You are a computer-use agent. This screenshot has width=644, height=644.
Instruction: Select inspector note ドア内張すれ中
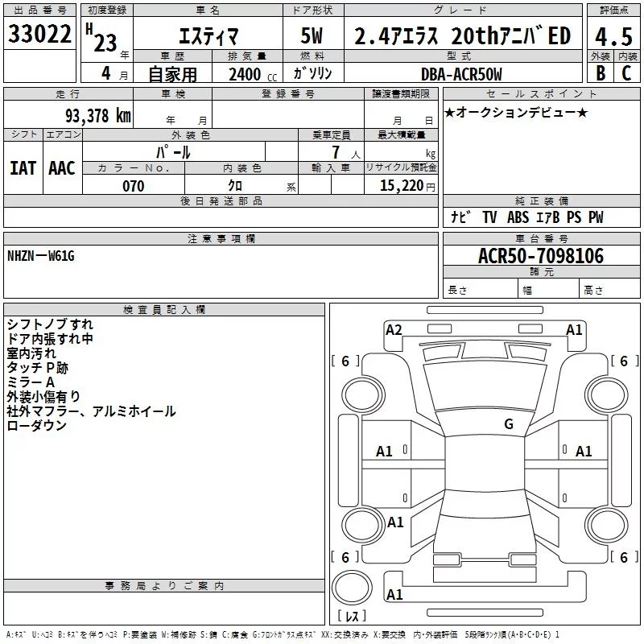tap(50, 339)
